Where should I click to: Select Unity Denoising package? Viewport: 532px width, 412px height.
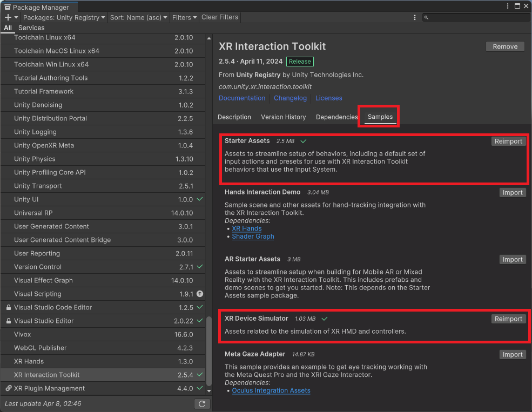103,105
